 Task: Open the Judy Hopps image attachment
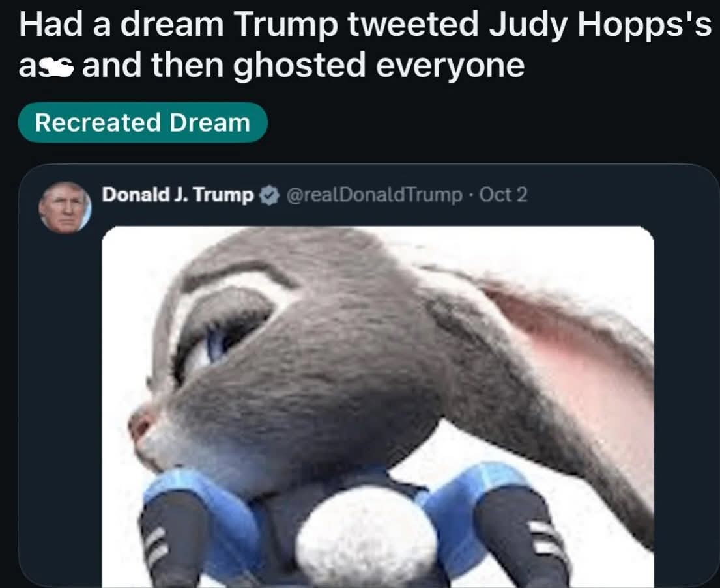(x=377, y=407)
